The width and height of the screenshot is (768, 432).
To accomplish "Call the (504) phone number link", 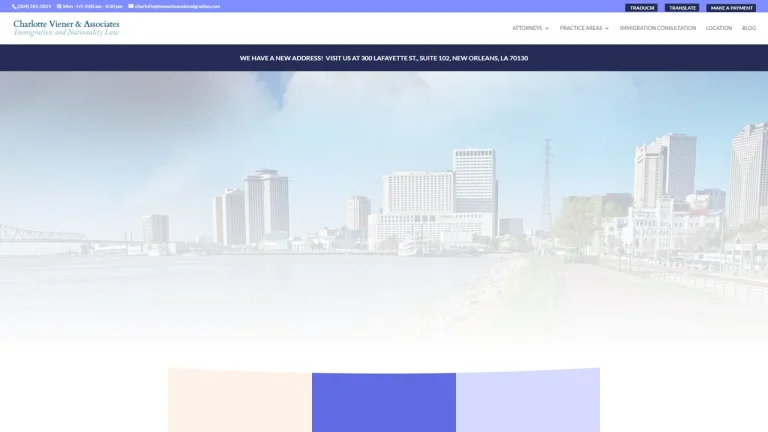I will (x=34, y=6).
